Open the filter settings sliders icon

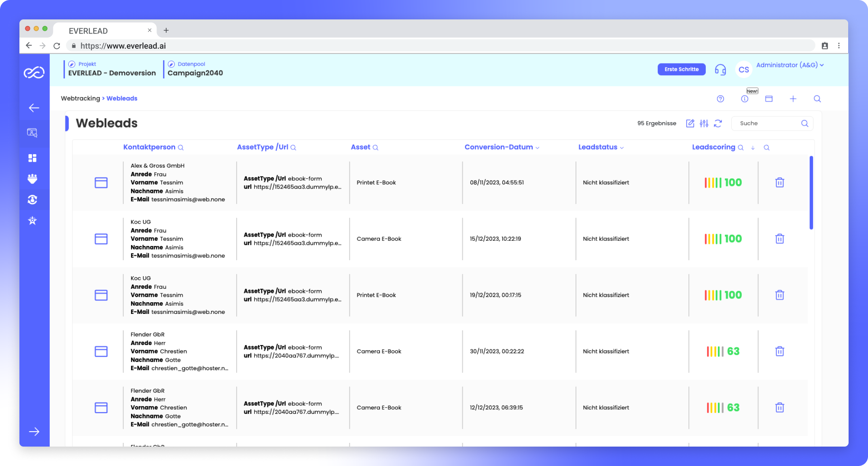(704, 123)
